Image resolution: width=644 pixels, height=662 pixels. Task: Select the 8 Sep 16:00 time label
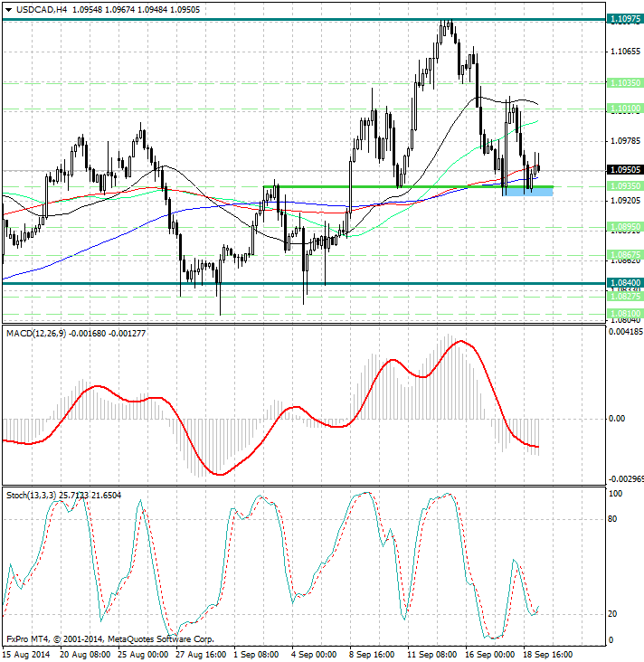(372, 655)
